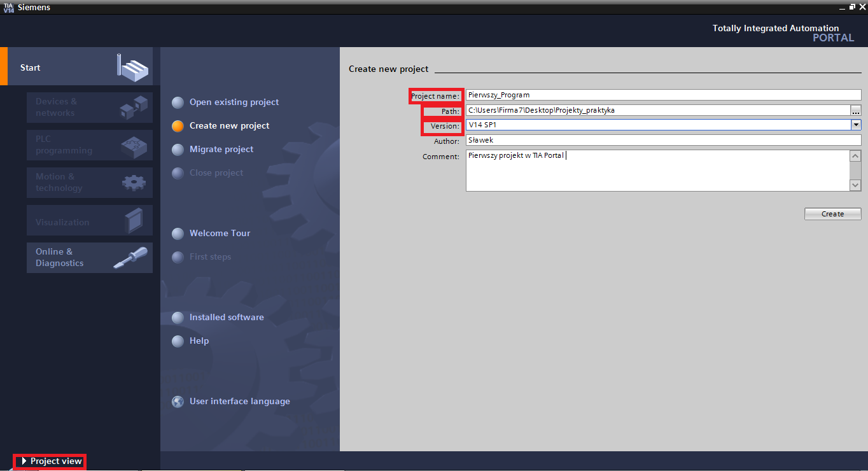Click the Open existing project bullet icon
The width and height of the screenshot is (868, 471).
pyautogui.click(x=178, y=102)
